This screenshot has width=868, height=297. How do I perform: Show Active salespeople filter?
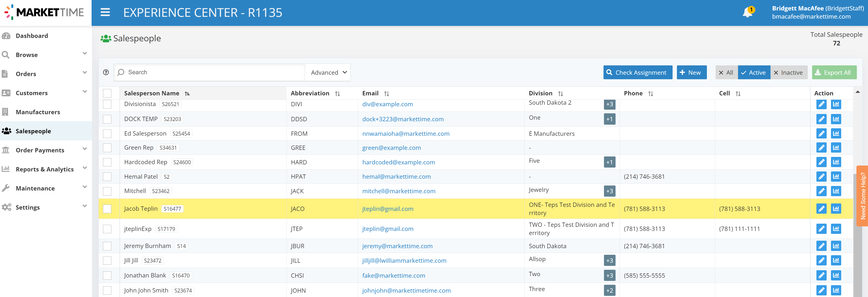coord(754,72)
